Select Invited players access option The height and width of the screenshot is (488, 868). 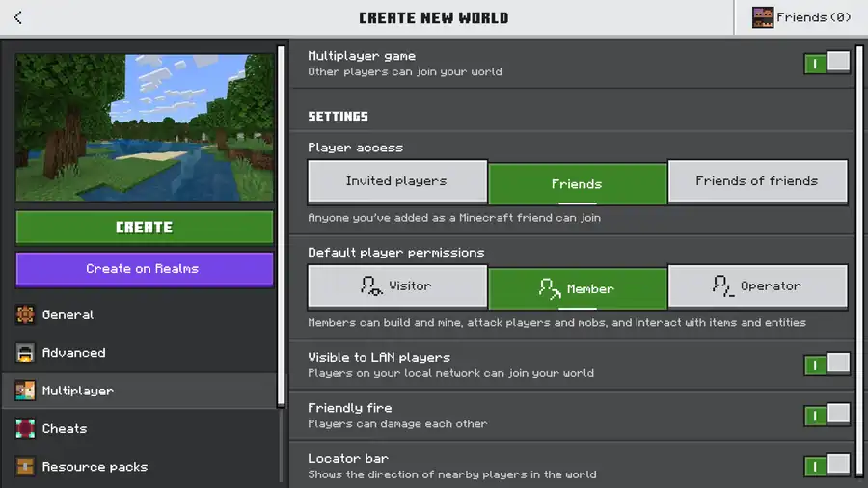coord(396,181)
